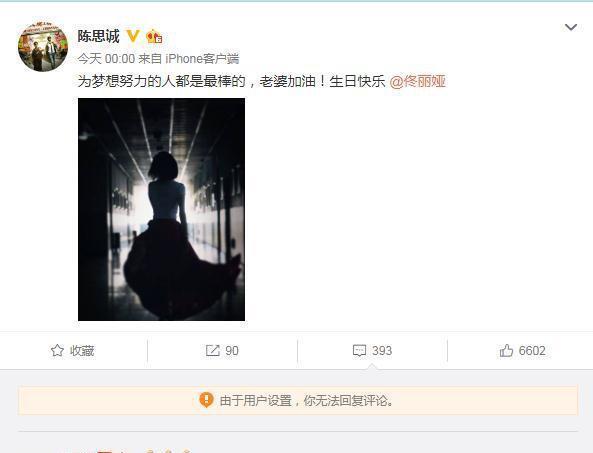Open the @佟丽娅 mention link
The height and width of the screenshot is (453, 593).
pos(418,81)
